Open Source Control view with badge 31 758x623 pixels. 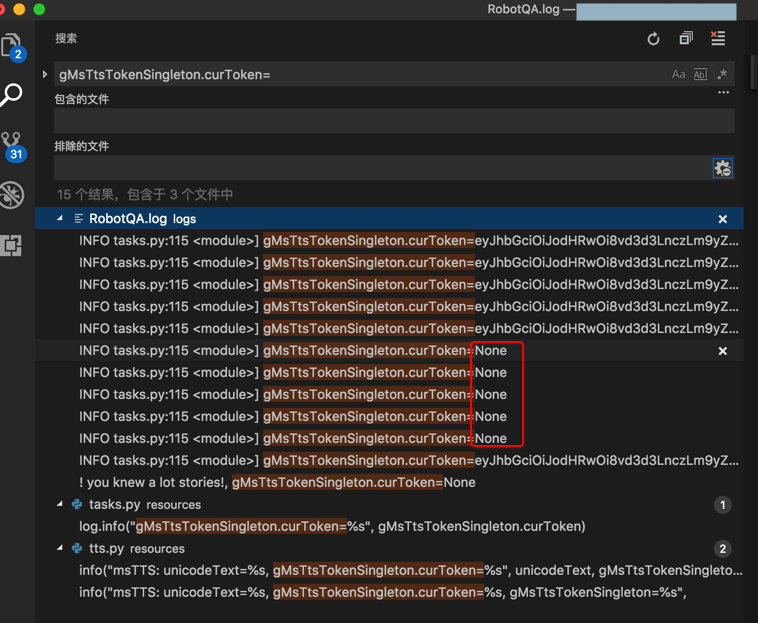(x=13, y=147)
